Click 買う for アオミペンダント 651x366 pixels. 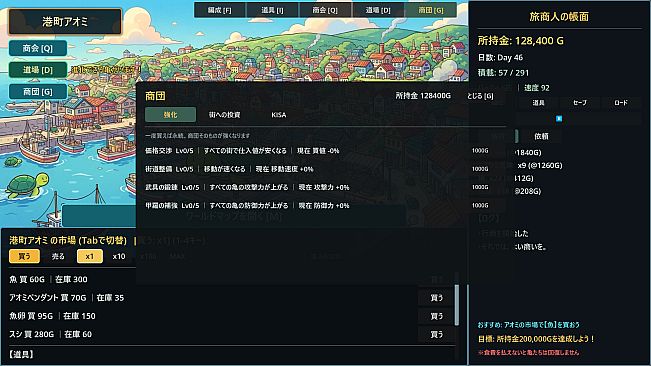point(436,298)
